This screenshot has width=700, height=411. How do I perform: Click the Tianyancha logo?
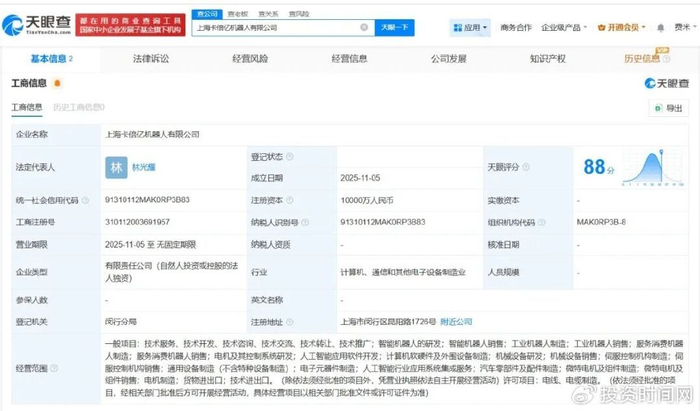tap(37, 25)
